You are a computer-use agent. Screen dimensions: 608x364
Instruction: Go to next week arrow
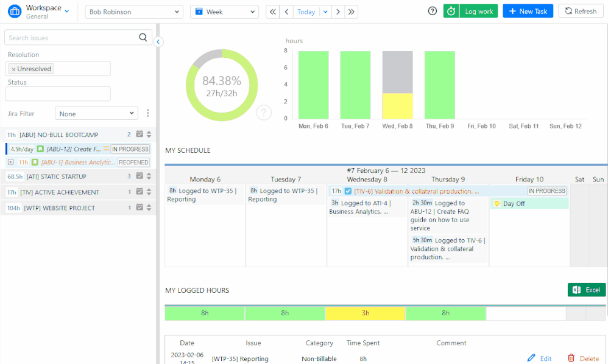(x=338, y=12)
